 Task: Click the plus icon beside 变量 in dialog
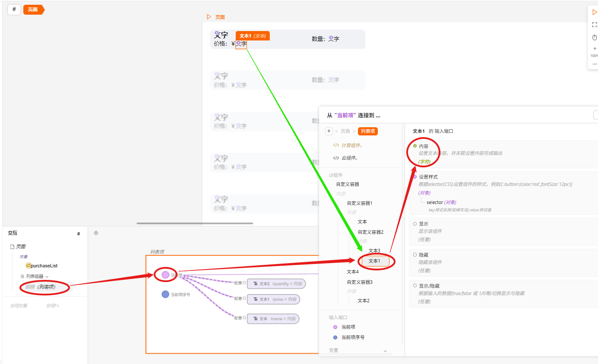pyautogui.click(x=385, y=351)
